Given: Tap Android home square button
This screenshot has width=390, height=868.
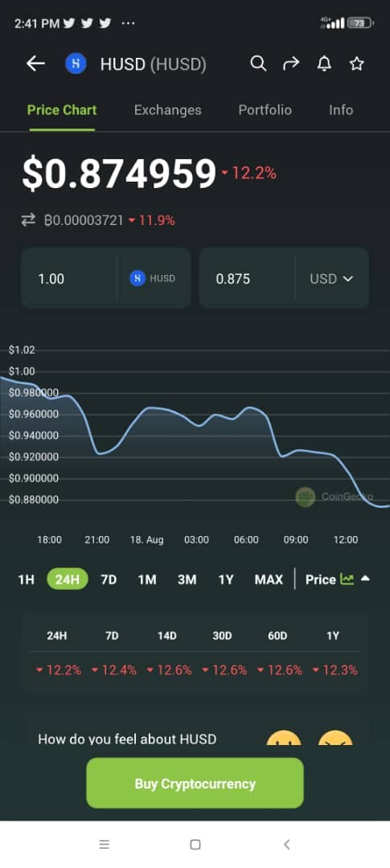Looking at the screenshot, I should (195, 844).
